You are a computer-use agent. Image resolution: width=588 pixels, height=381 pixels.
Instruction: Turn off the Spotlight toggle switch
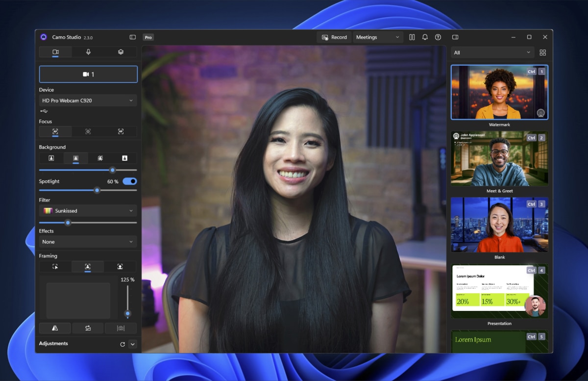[x=130, y=181]
